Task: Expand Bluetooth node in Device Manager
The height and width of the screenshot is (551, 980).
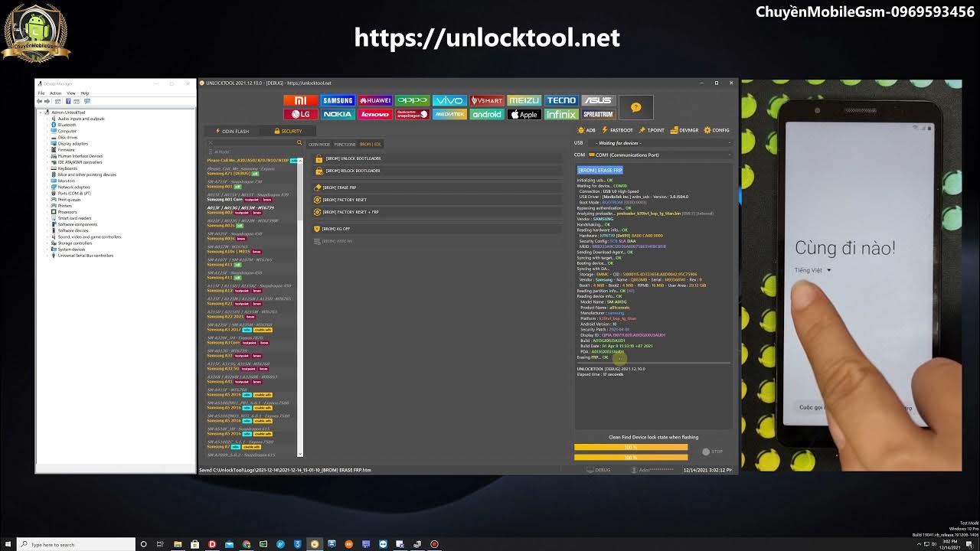Action: 47,125
